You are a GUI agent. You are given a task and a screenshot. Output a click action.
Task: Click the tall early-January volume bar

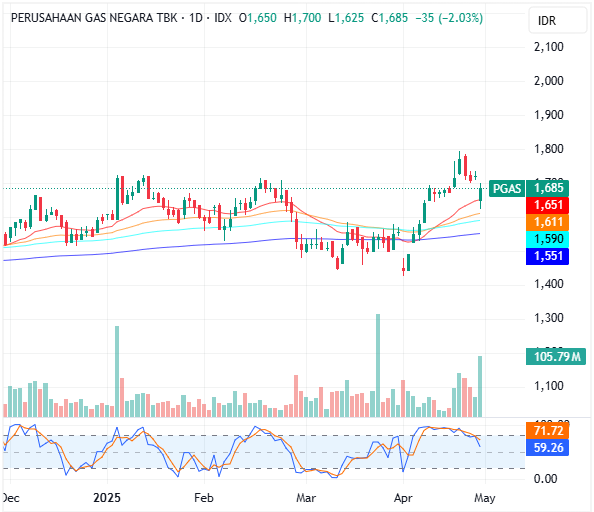tap(117, 372)
